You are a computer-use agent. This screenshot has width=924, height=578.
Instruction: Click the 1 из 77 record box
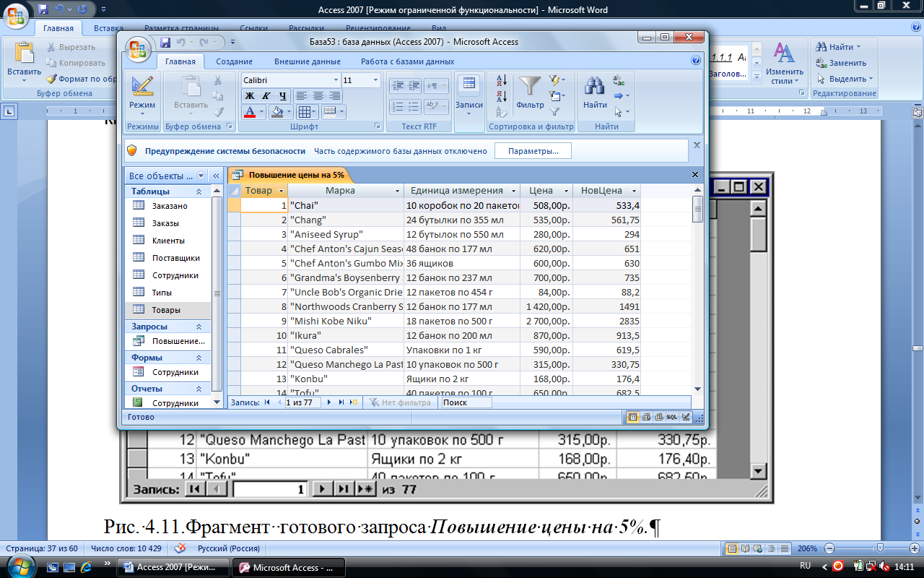302,402
